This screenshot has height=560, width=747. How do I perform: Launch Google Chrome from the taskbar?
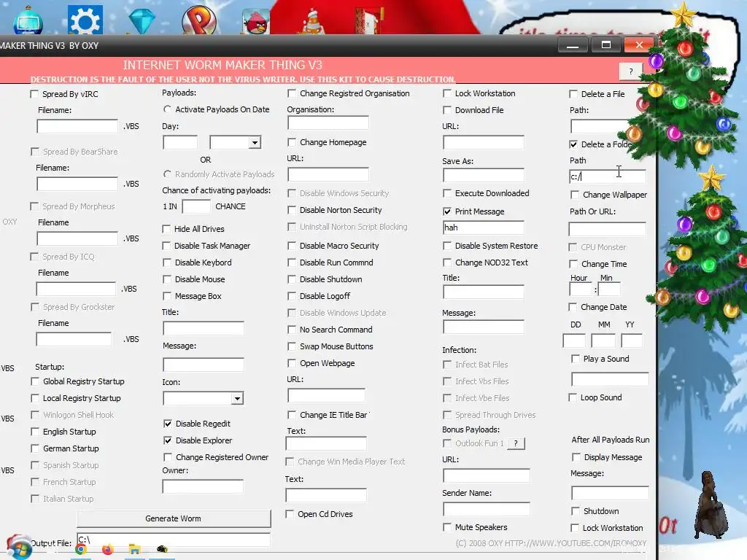click(80, 549)
